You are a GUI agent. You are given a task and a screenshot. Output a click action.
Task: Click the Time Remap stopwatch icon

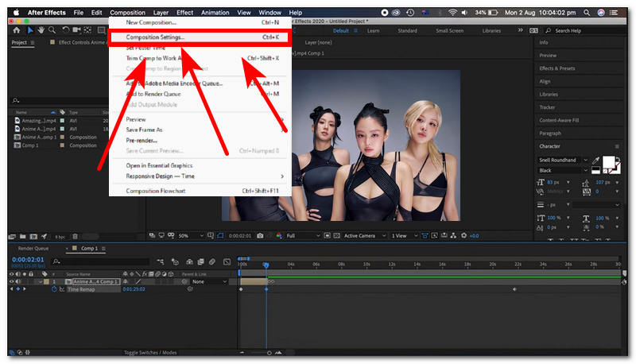[54, 289]
